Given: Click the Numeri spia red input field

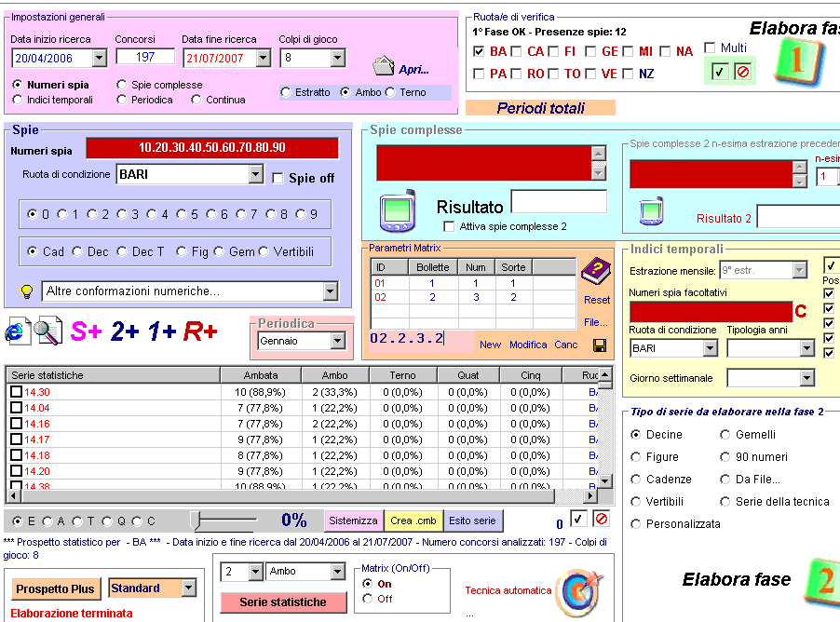Looking at the screenshot, I should point(212,148).
